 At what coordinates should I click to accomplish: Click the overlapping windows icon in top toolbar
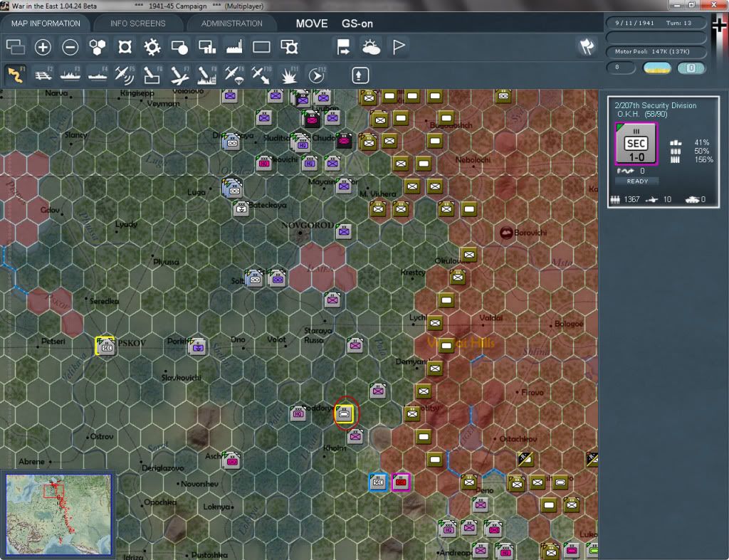point(16,47)
